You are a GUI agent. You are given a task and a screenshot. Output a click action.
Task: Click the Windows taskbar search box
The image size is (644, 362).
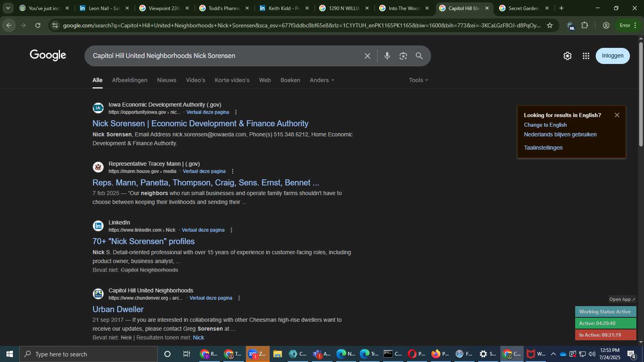[89, 354]
